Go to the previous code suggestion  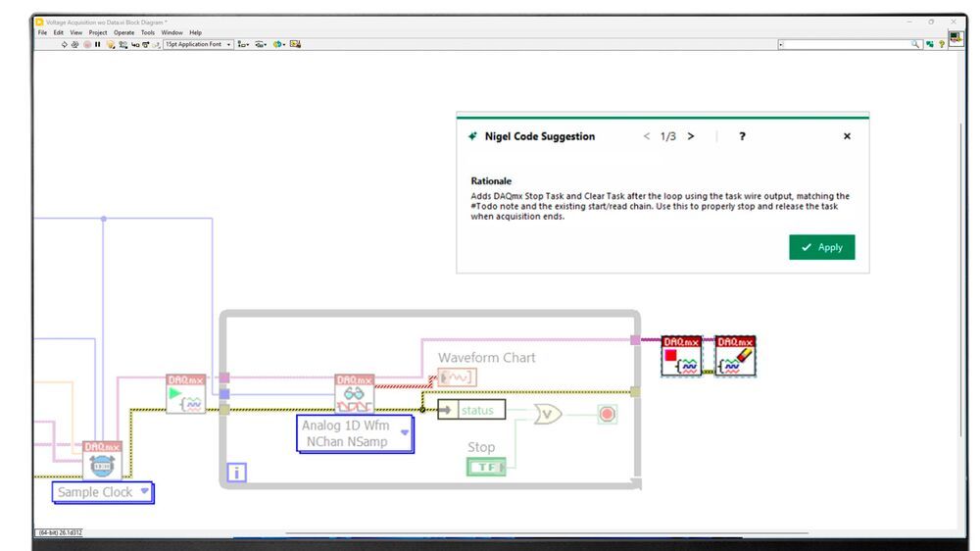[646, 136]
